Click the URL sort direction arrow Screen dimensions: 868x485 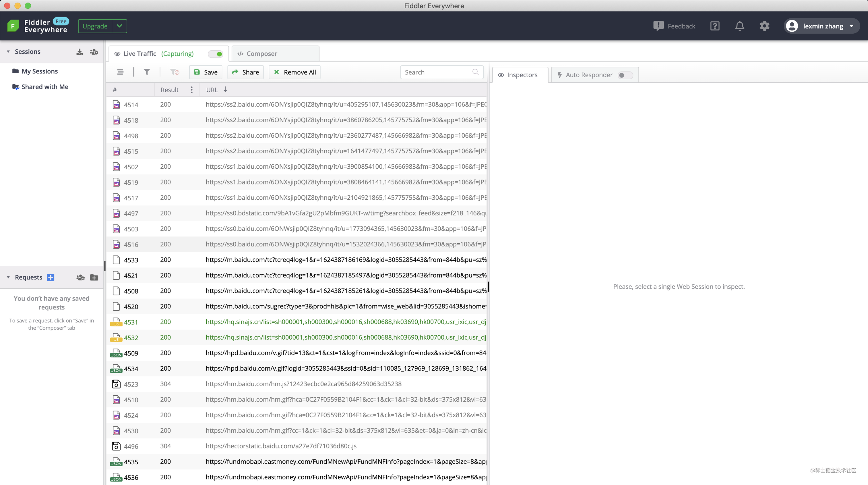pyautogui.click(x=225, y=90)
